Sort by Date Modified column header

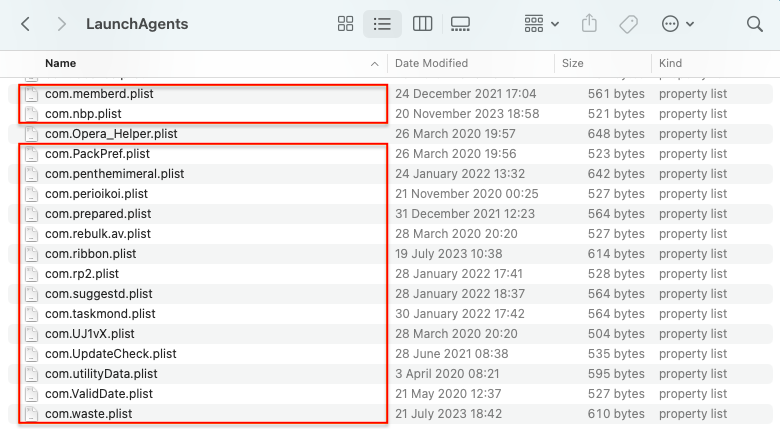point(431,63)
